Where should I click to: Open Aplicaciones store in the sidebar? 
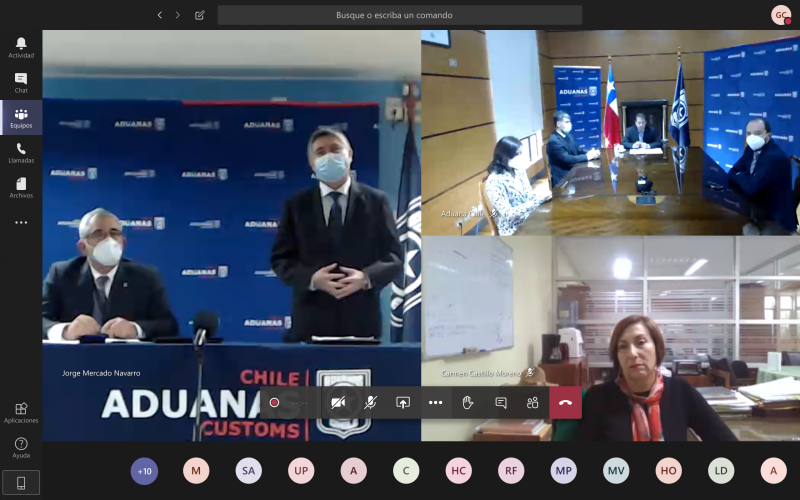(x=21, y=413)
